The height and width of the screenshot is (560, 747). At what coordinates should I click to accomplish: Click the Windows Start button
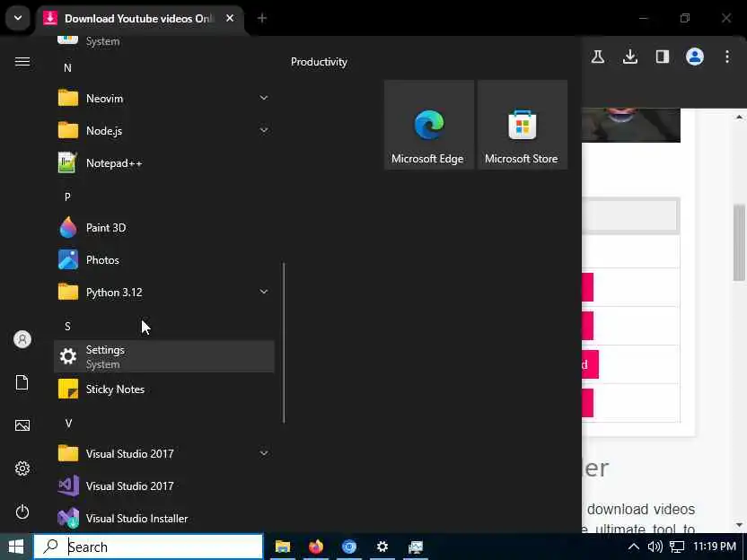[x=16, y=547]
